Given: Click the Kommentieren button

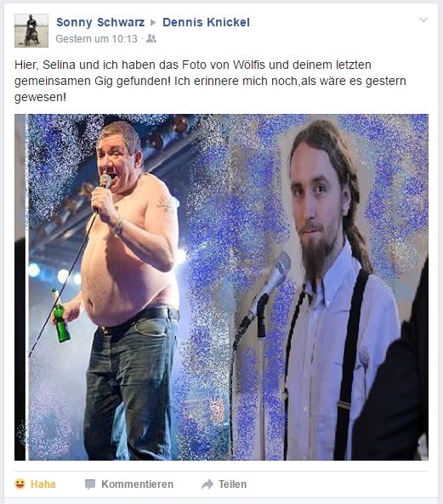Looking at the screenshot, I should [129, 484].
